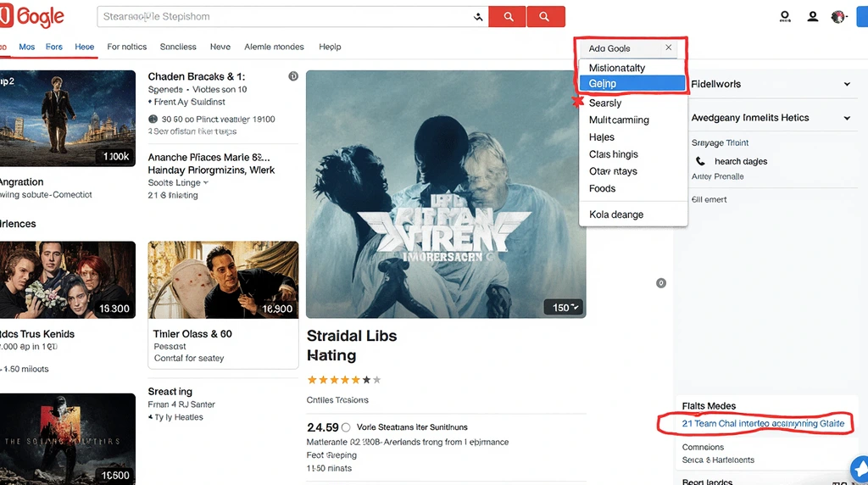This screenshot has width=868, height=485.
Task: Click Seica & Harteloents text
Action: pos(718,460)
